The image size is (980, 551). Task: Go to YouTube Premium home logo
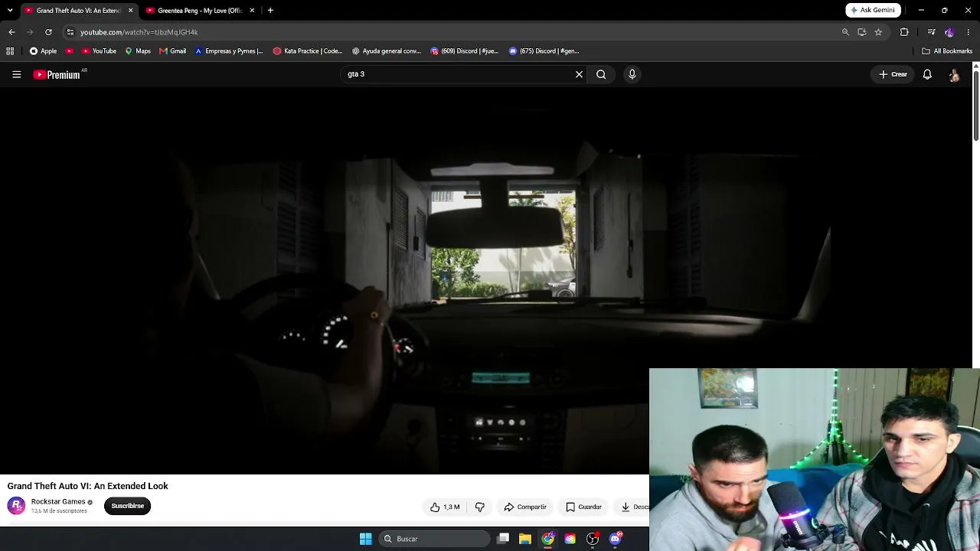(57, 74)
